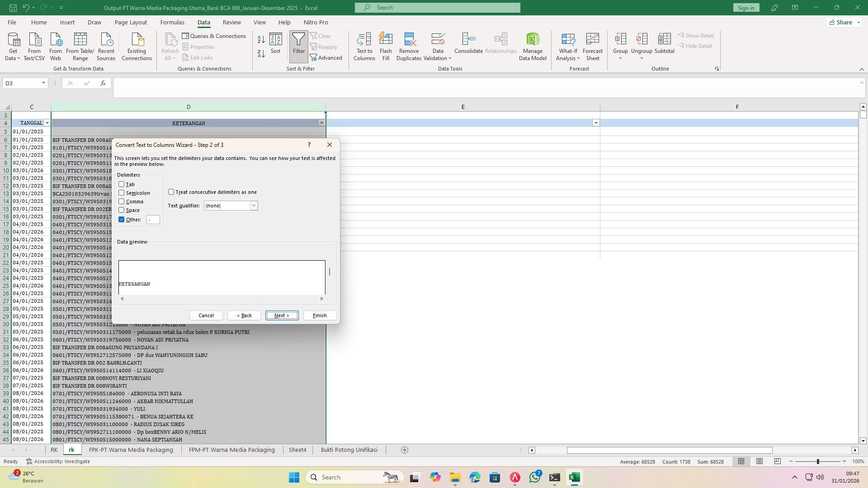The width and height of the screenshot is (868, 488).
Task: Uncheck the Other delimiter option
Action: coord(122,219)
